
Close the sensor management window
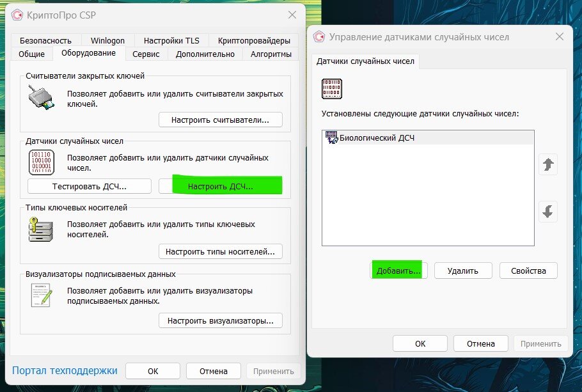tap(560, 36)
